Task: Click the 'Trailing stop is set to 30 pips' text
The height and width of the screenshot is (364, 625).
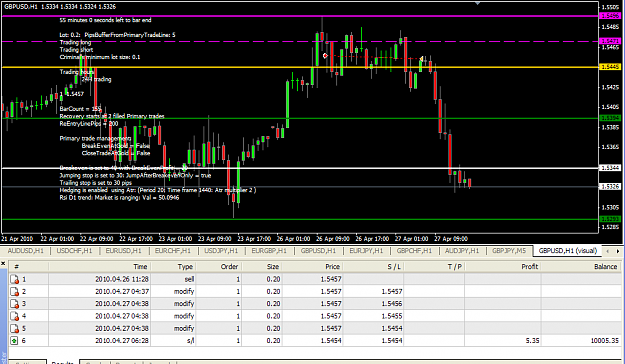Action: 96,183
